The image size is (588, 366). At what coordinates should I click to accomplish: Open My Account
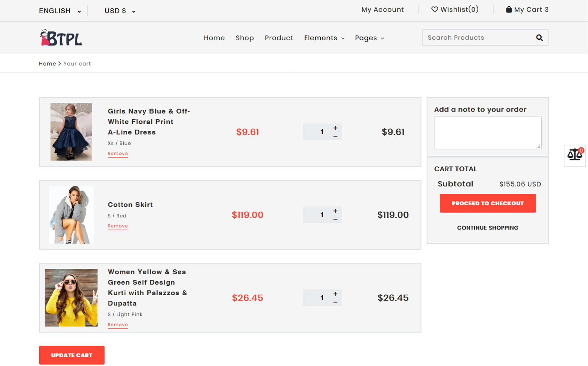[382, 9]
